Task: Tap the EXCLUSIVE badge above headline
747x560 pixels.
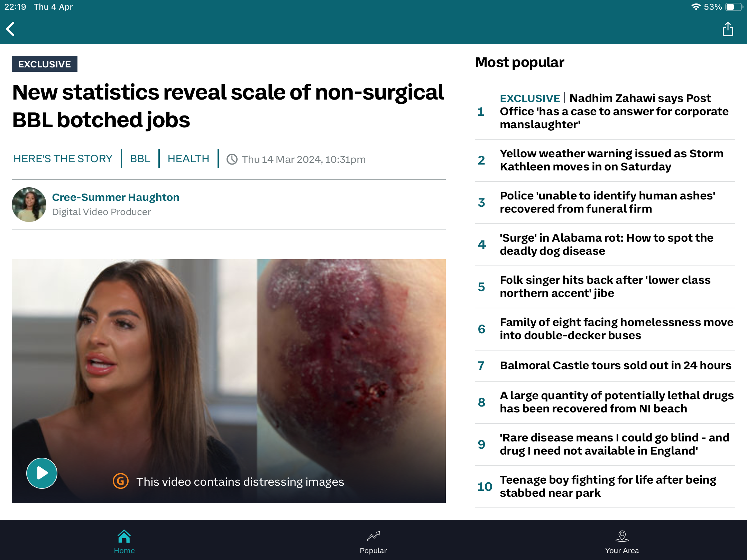Action: coord(45,64)
